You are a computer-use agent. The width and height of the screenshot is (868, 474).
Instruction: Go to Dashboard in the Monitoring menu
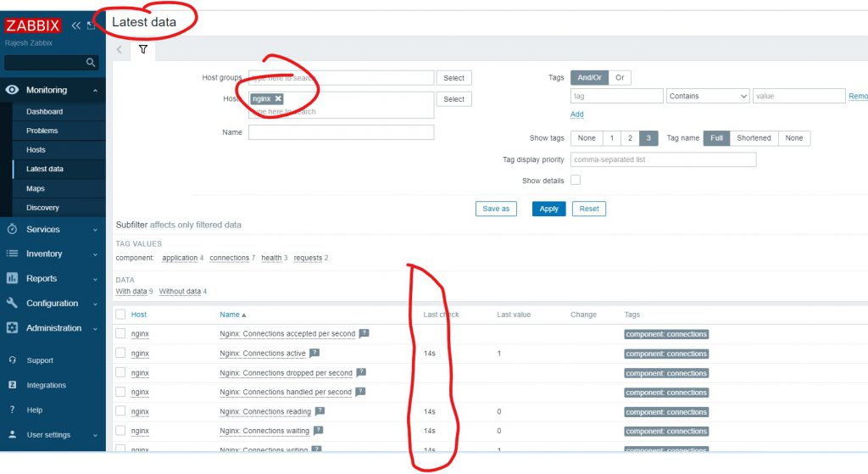coord(44,111)
